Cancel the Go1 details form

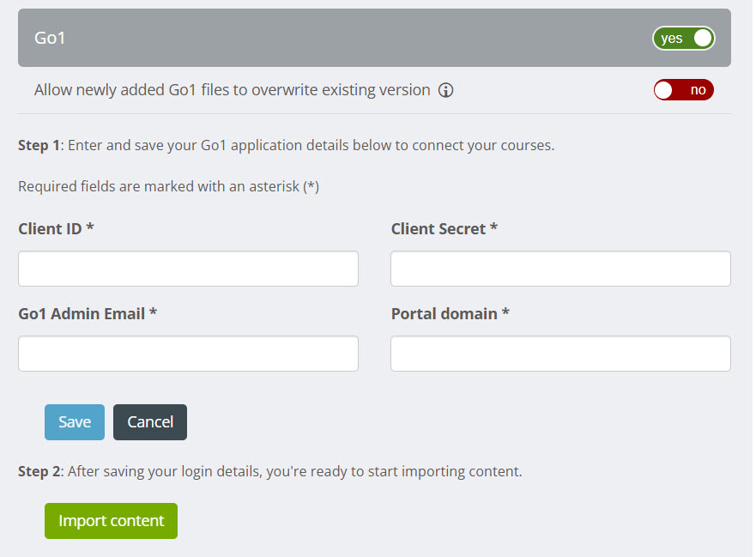point(150,422)
